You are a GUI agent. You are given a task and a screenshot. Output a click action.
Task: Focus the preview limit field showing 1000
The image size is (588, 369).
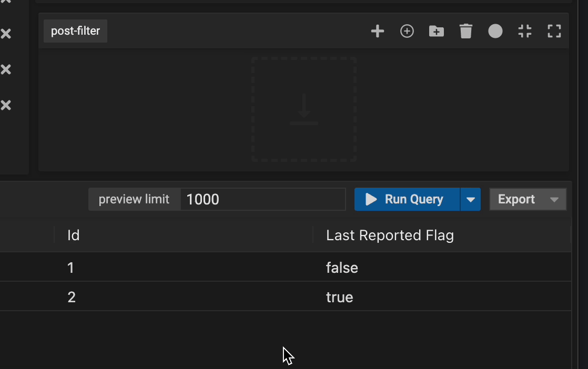click(263, 199)
